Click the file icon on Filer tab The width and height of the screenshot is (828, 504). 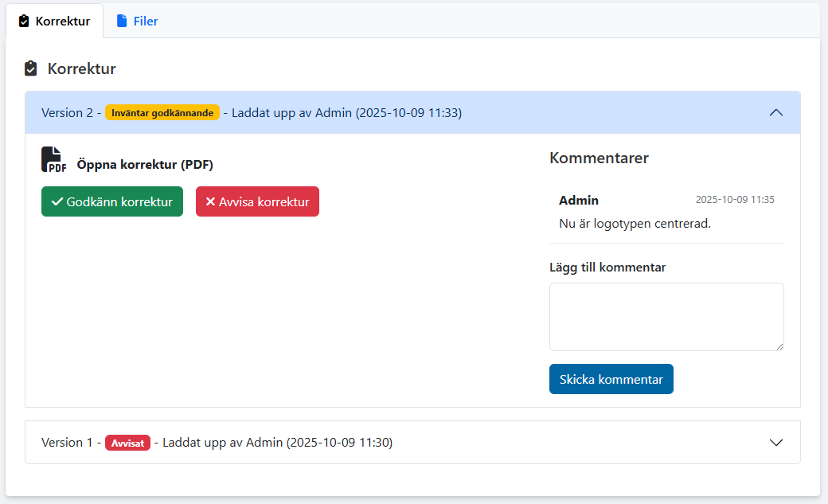(x=122, y=21)
